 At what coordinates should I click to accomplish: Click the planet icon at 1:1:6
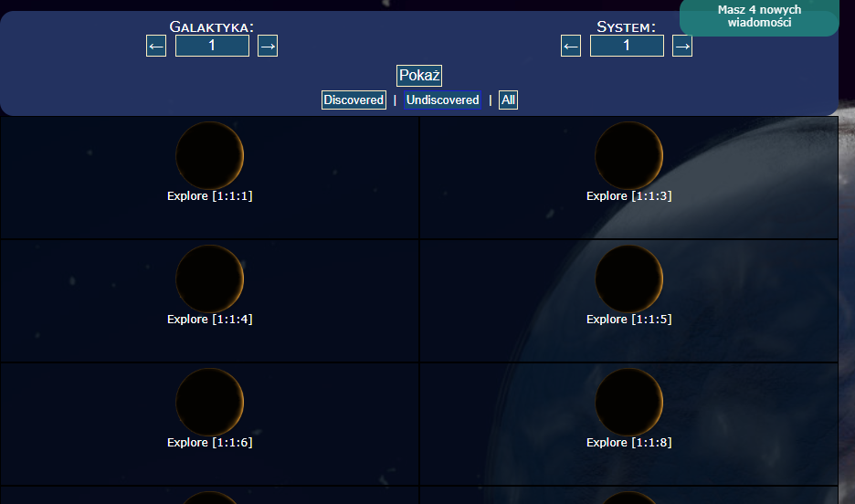coord(209,402)
